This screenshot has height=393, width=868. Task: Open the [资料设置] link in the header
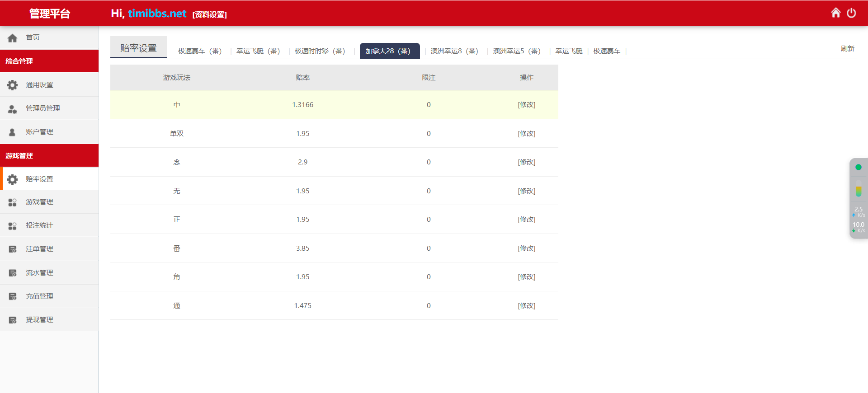tap(210, 14)
